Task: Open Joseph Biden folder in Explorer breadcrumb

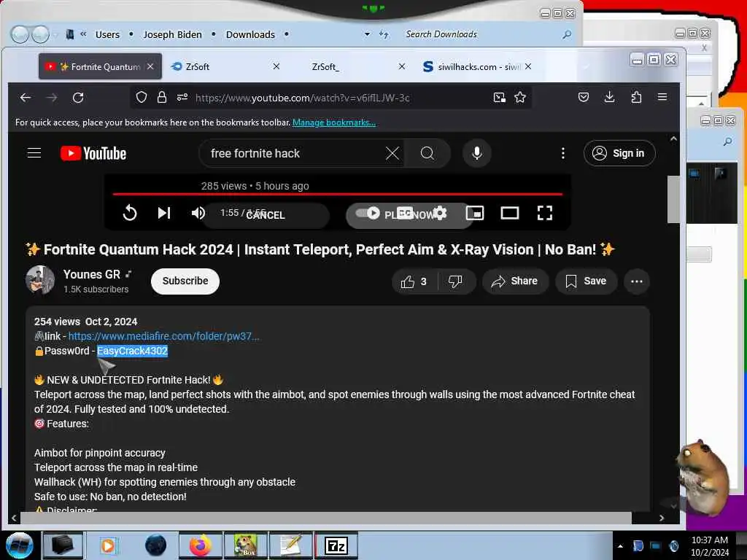Action: click(172, 34)
